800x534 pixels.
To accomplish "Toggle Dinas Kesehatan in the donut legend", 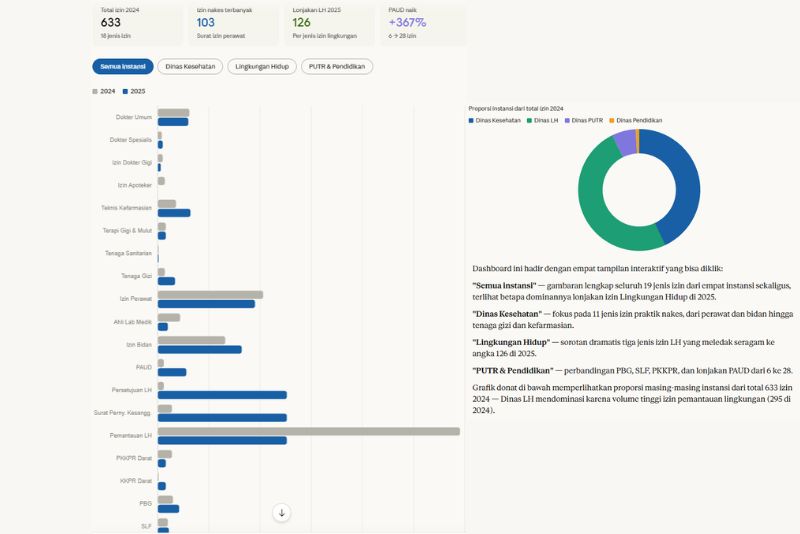I will tap(495, 120).
